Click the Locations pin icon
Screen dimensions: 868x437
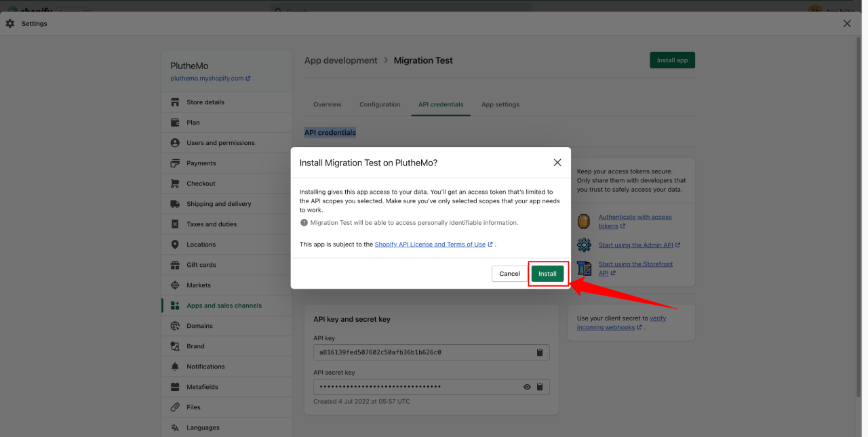(175, 245)
